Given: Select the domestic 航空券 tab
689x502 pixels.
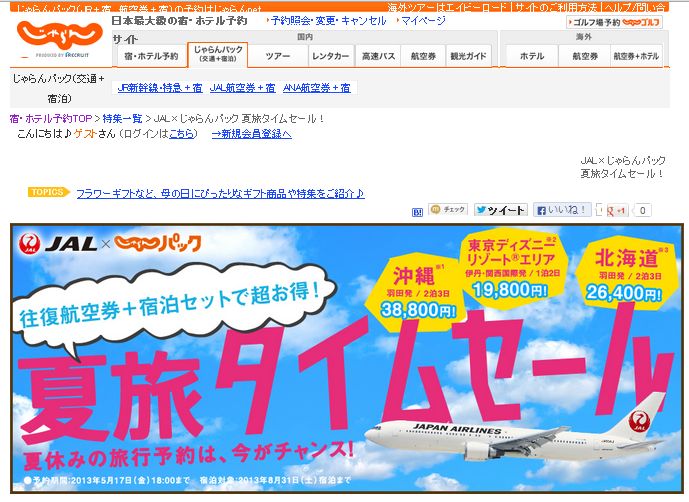Looking at the screenshot, I should pos(423,56).
